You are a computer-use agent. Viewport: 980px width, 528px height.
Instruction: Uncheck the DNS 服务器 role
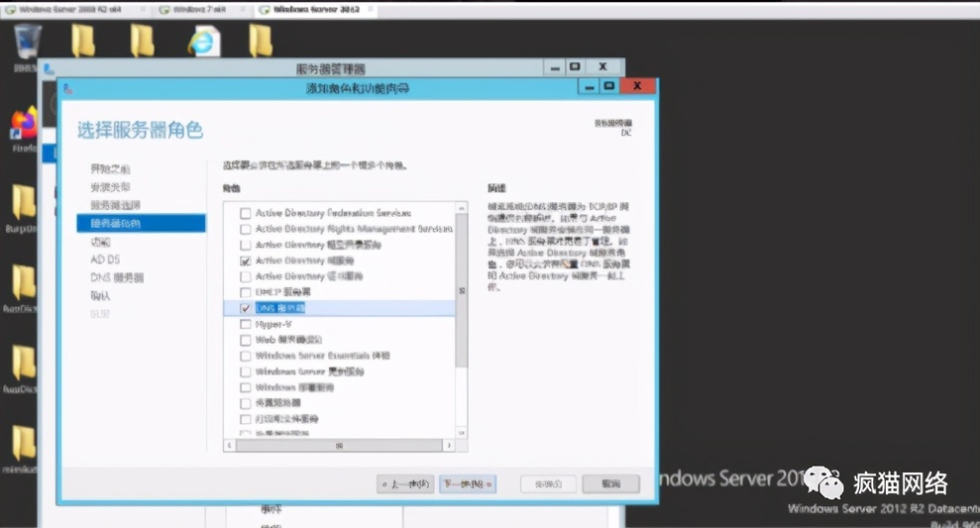click(246, 308)
